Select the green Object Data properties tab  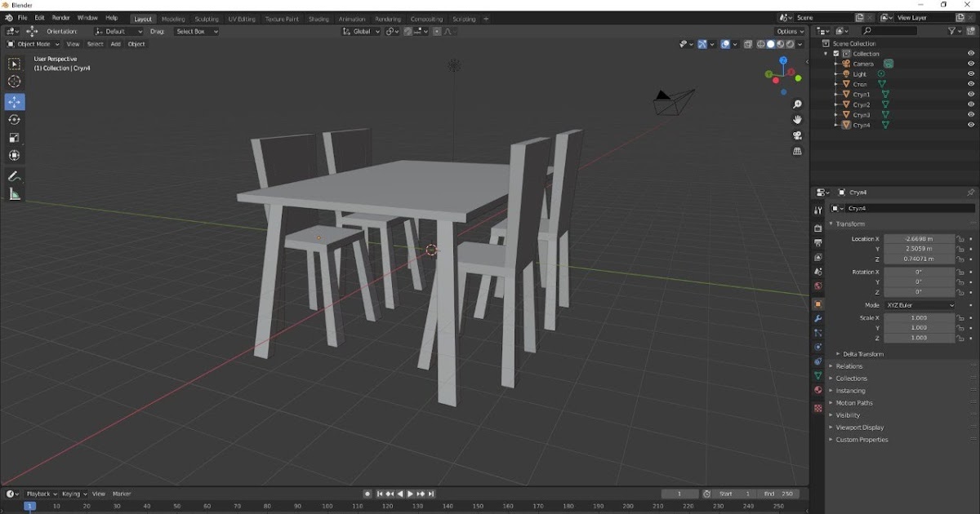tap(817, 375)
